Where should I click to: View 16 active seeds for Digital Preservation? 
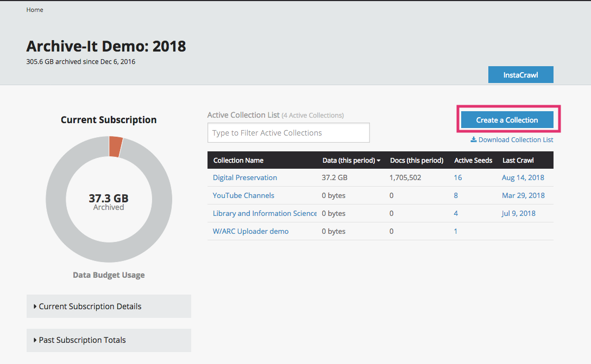pyautogui.click(x=458, y=177)
